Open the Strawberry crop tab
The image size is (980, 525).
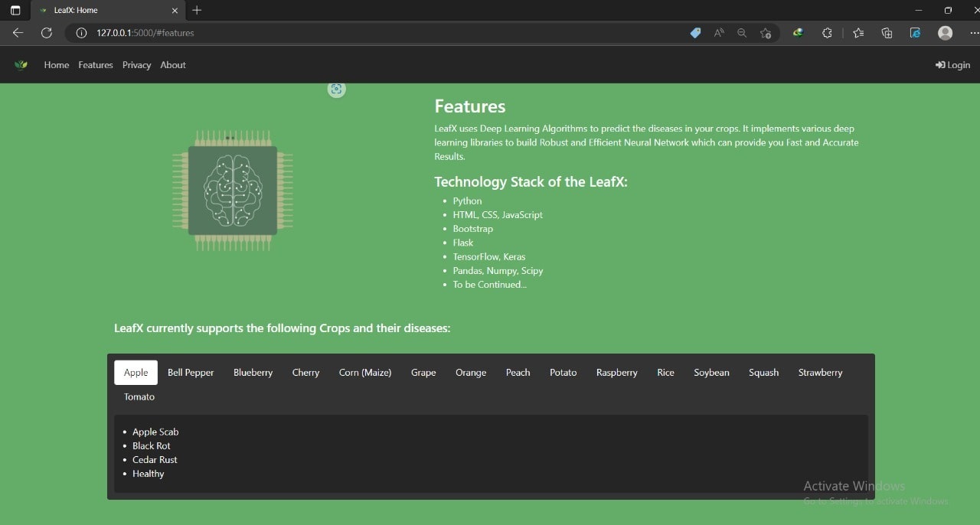click(820, 373)
